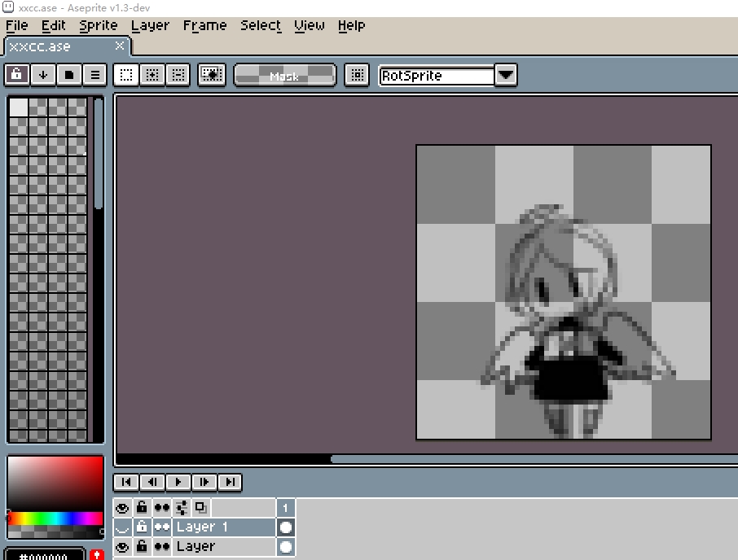Go to the next frame
The height and width of the screenshot is (560, 738).
pos(204,482)
